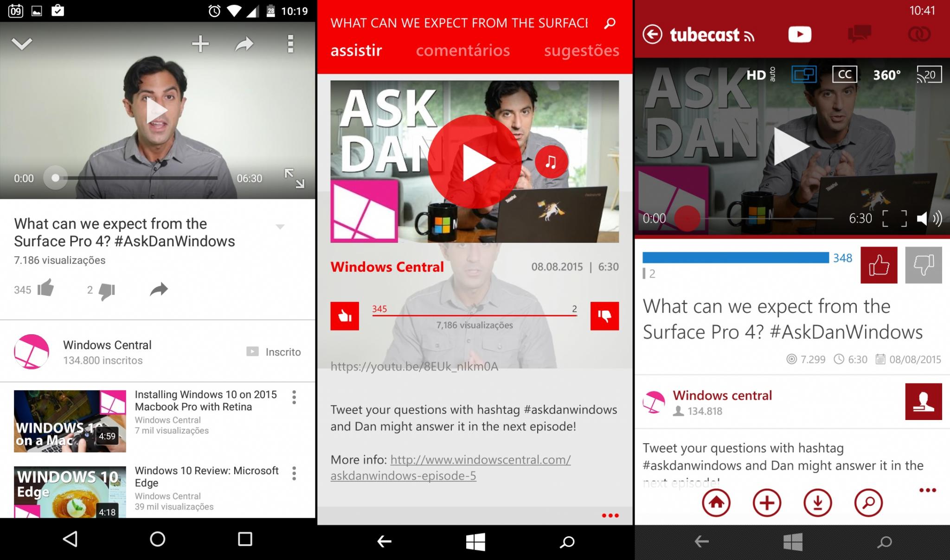Tap the fullscreen expand arrows in the Android player
The height and width of the screenshot is (560, 950).
295,178
